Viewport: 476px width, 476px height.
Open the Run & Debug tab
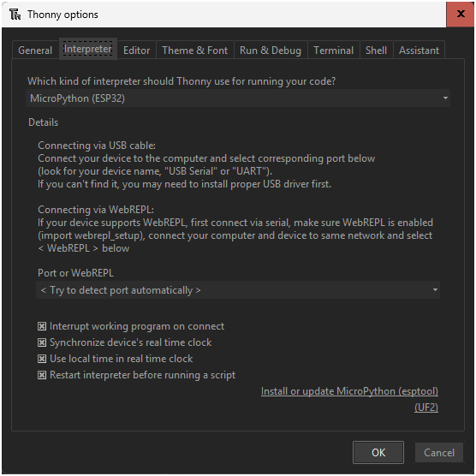click(x=271, y=51)
